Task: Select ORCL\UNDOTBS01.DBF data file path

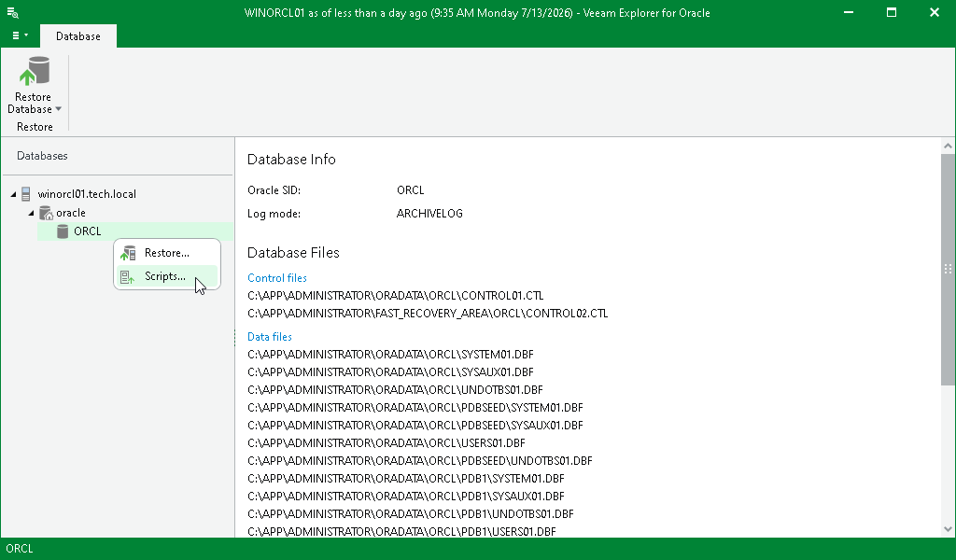Action: pyautogui.click(x=395, y=390)
